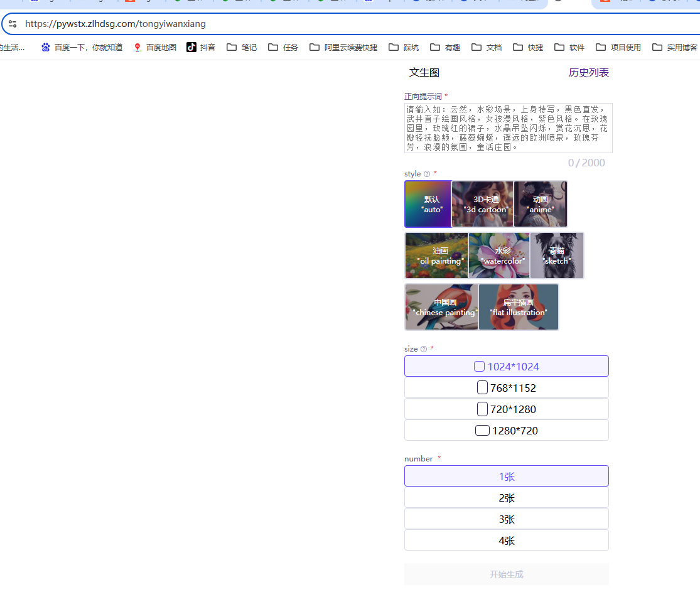Open the 项目使用 bookmark folder
This screenshot has height=592, width=700.
(x=618, y=47)
